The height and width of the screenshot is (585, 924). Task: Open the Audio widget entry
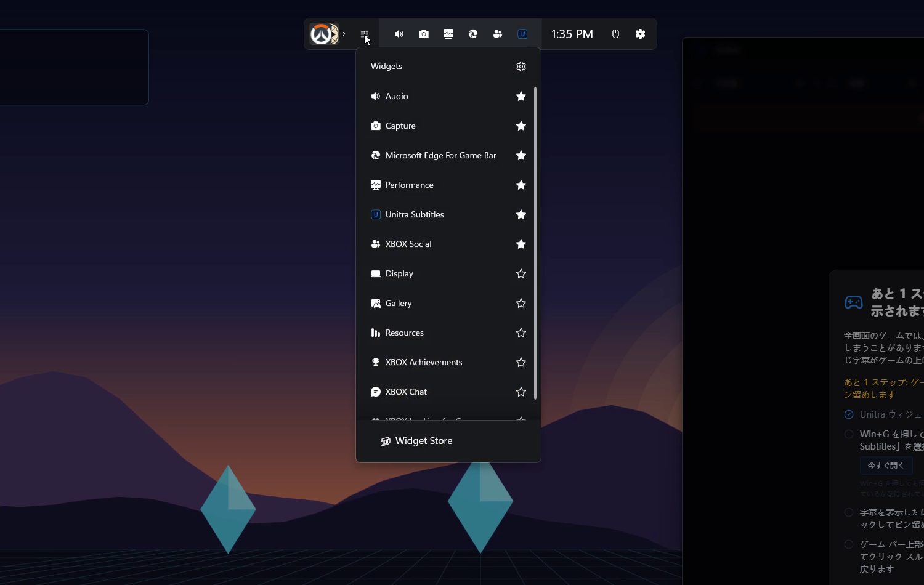point(437,96)
